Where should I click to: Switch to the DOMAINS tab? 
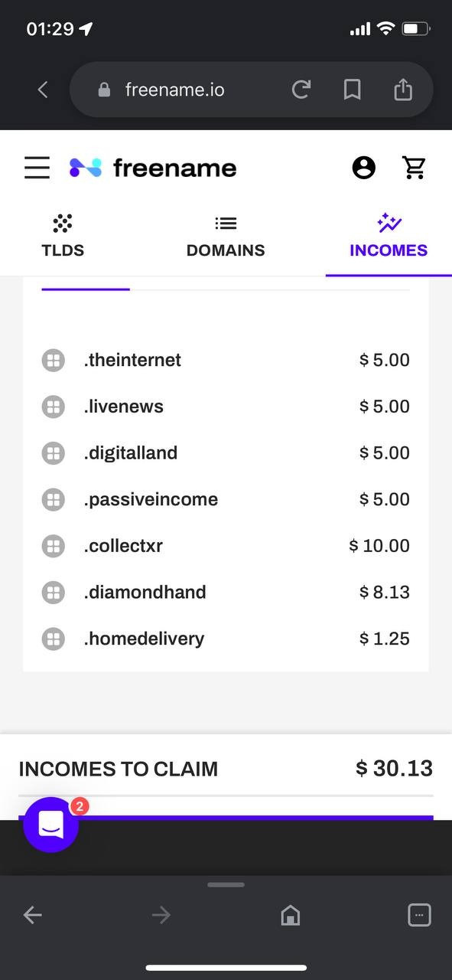[226, 236]
